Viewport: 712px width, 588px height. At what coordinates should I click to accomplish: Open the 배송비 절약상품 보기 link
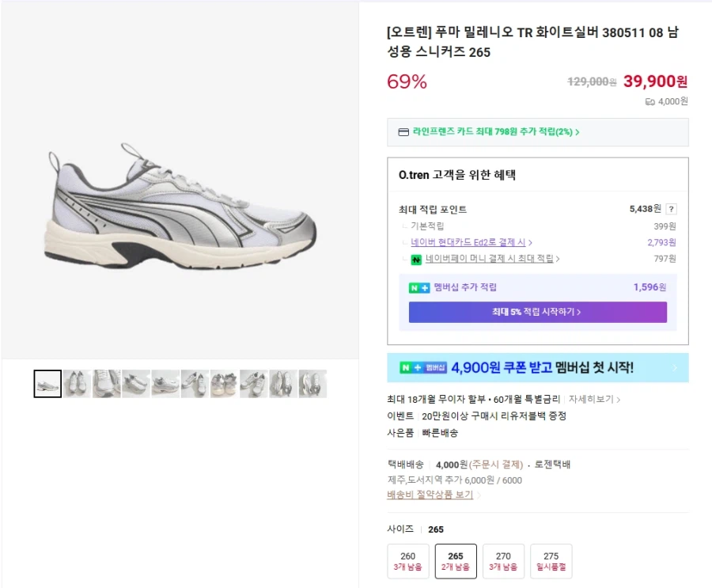pos(430,495)
